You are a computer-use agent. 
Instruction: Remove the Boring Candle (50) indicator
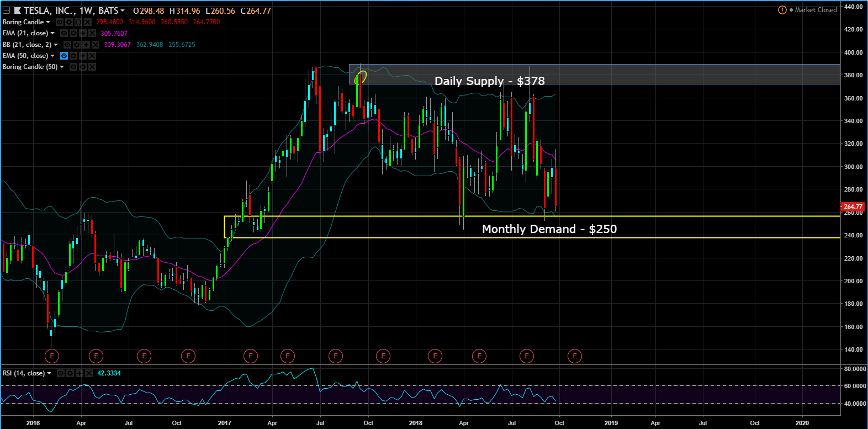tap(92, 67)
